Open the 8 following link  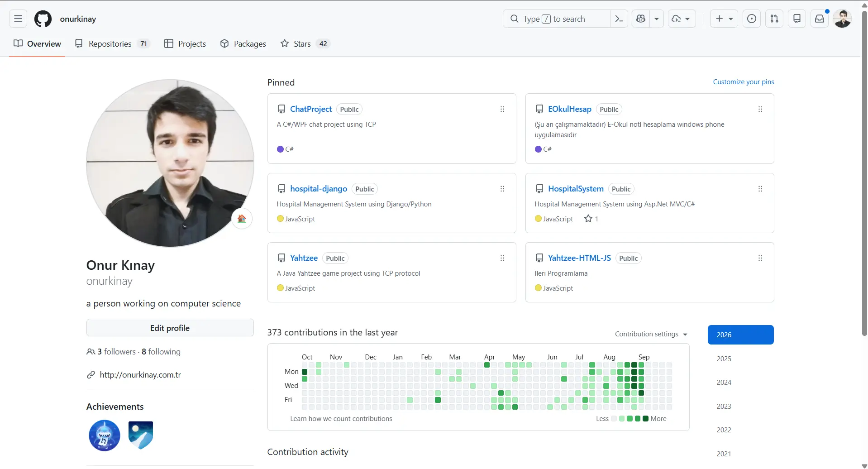(161, 352)
